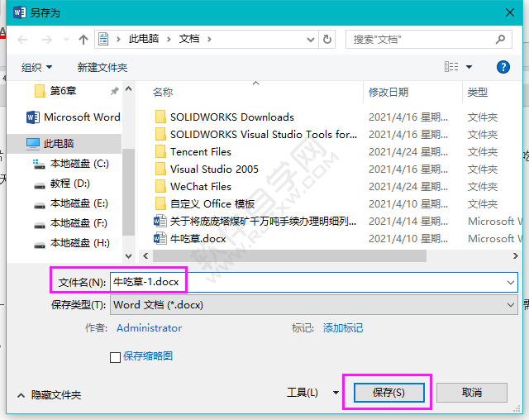Select 文档 in the address breadcrumb

(x=189, y=39)
